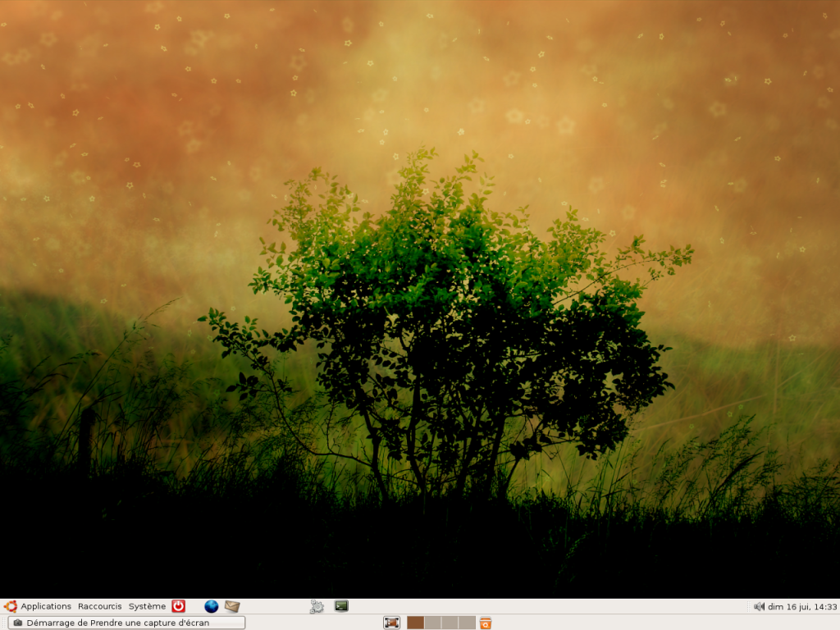Switch to the first (highlighted) workspace
The width and height of the screenshot is (840, 630).
[x=415, y=623]
